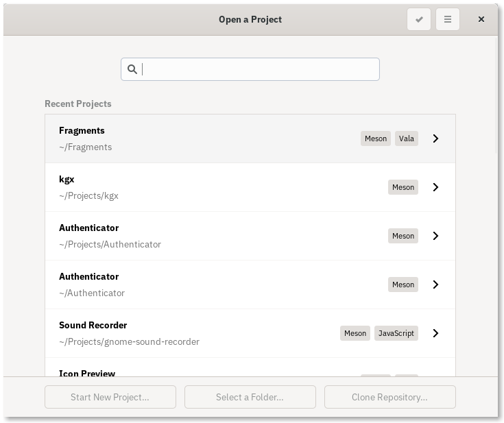
Task: Click the Meson tag on Fragments row
Action: coord(376,138)
